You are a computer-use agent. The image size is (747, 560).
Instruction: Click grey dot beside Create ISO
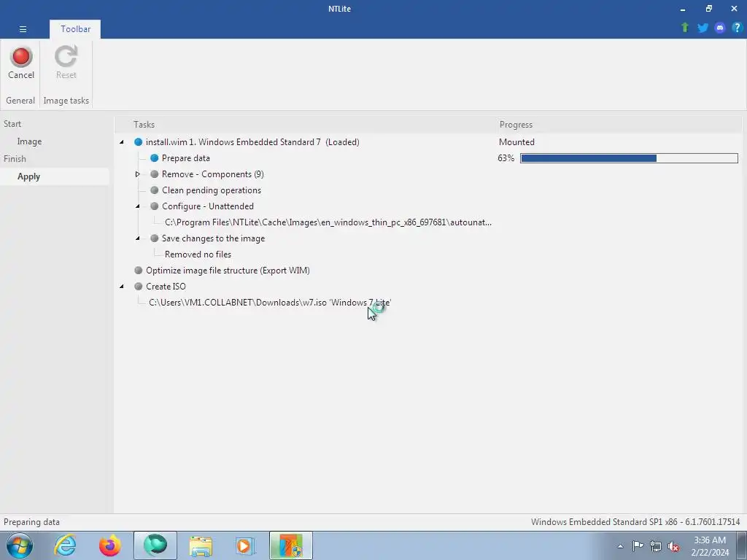[x=138, y=286]
